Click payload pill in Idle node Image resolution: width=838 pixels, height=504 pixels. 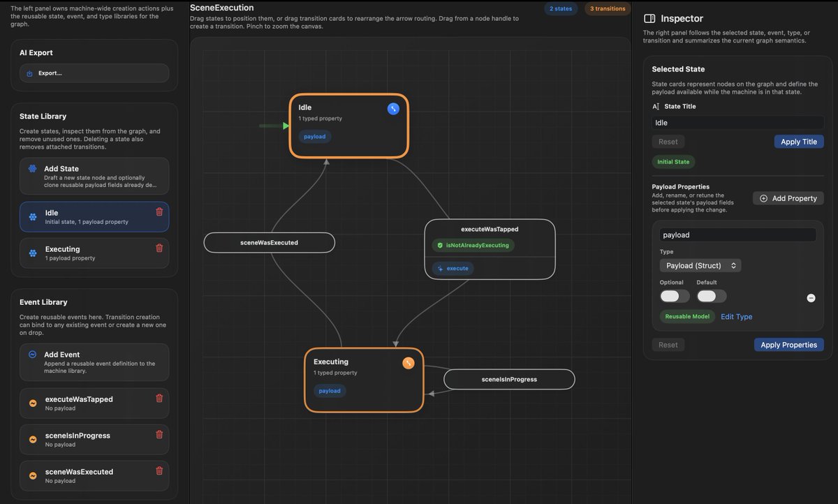(315, 137)
